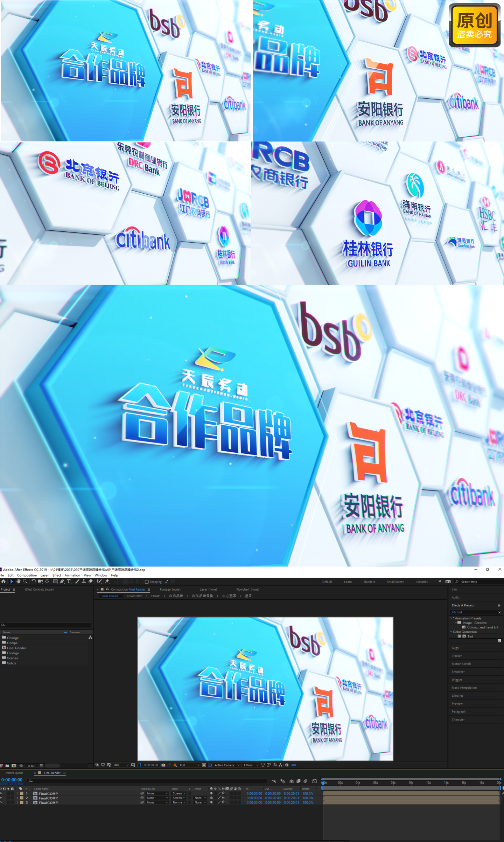Image resolution: width=504 pixels, height=842 pixels.
Task: Toggle fast previews button in viewer
Action: click(269, 765)
